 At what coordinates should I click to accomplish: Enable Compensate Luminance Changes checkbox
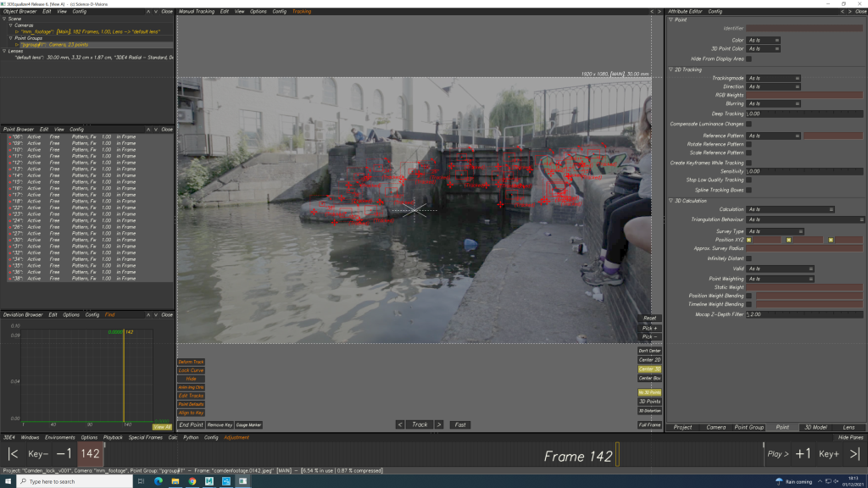(x=748, y=124)
